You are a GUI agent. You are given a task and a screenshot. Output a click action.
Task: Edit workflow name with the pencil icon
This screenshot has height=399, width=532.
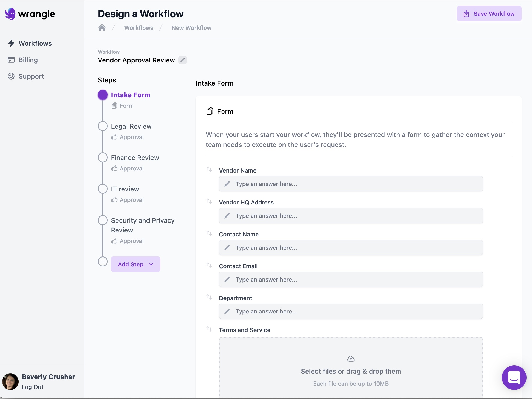pos(183,60)
